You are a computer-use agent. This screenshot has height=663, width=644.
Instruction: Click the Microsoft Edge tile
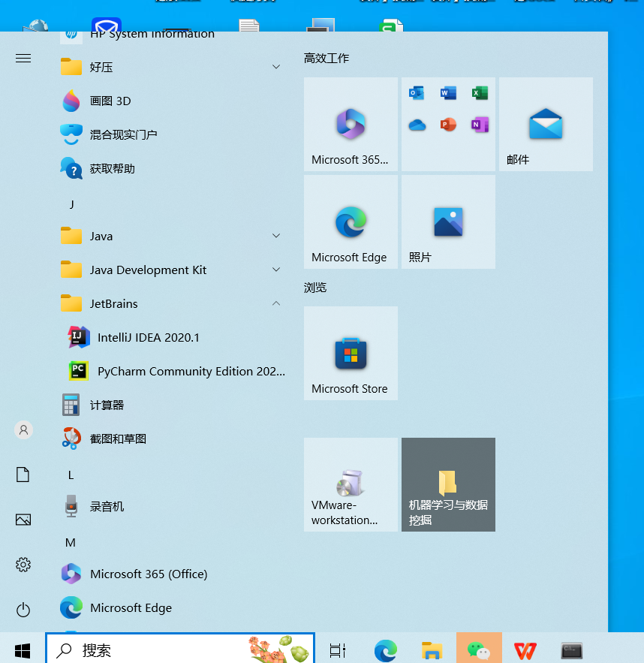coord(351,222)
